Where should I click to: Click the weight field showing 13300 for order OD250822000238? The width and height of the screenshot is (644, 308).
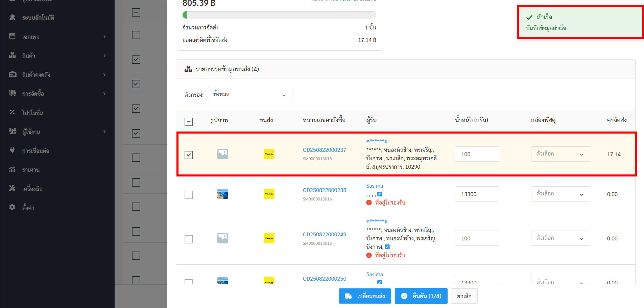point(477,194)
